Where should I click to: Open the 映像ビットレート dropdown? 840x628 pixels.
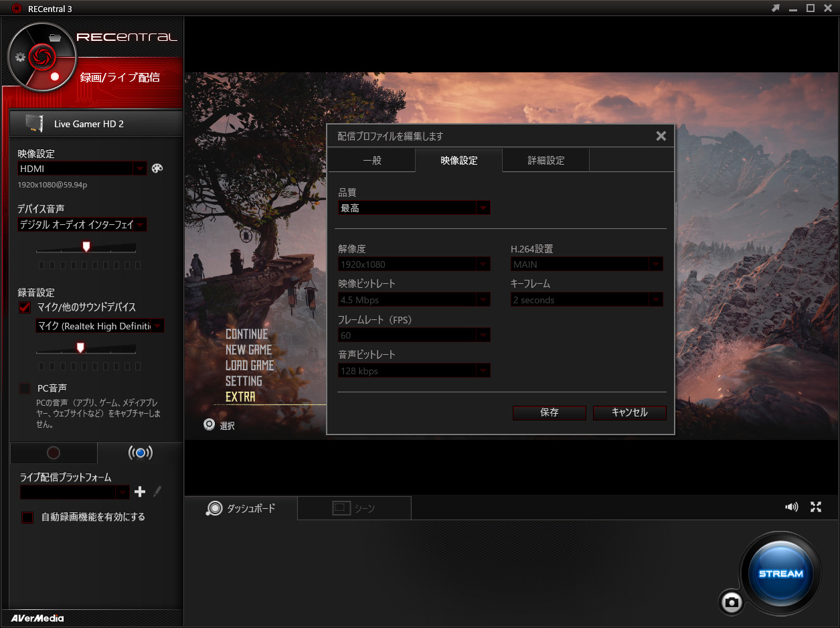click(x=414, y=300)
